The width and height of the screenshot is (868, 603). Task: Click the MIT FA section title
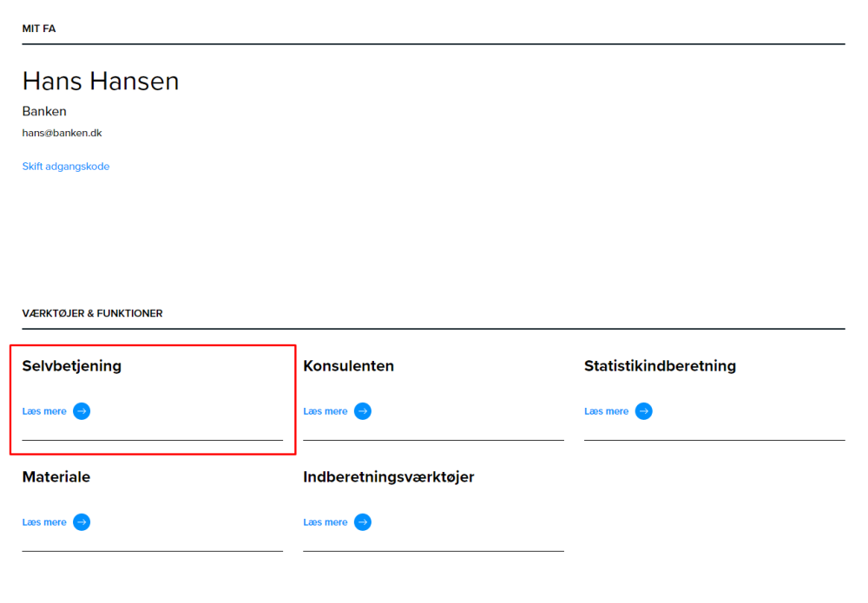click(x=39, y=29)
